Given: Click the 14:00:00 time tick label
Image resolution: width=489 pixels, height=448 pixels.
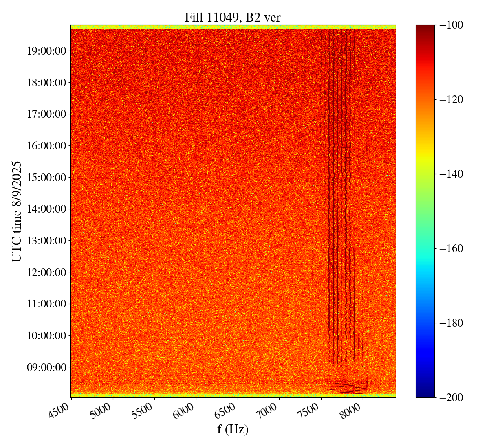Looking at the screenshot, I should point(46,209).
